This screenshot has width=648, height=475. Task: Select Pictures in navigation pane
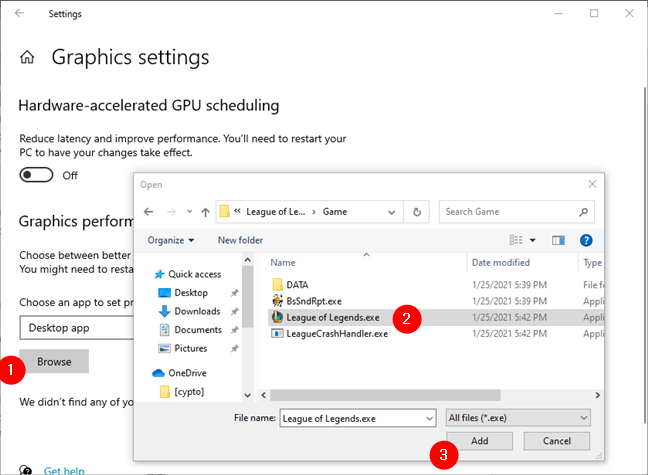[x=182, y=348]
